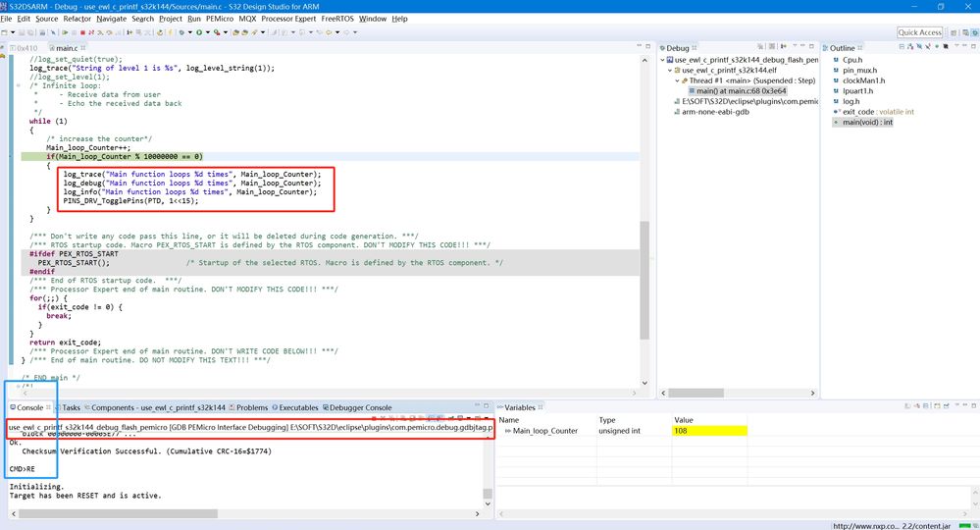Screen dimensions: 980x530
Task: Open the Outline view menu dropdown
Action: [956, 46]
